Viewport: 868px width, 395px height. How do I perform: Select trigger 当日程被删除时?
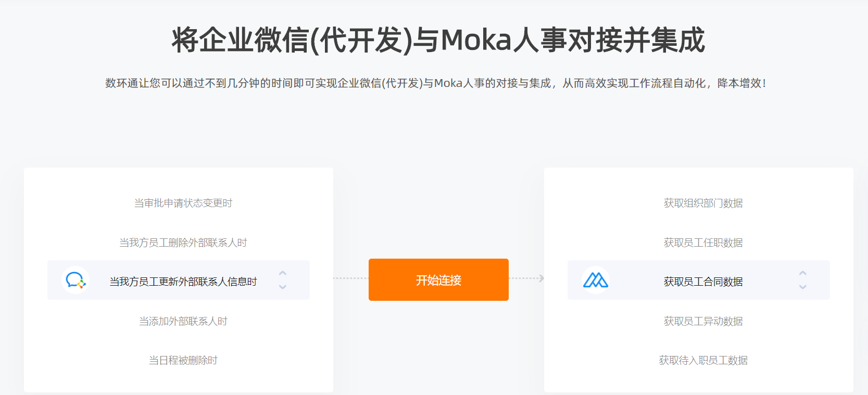click(x=183, y=360)
